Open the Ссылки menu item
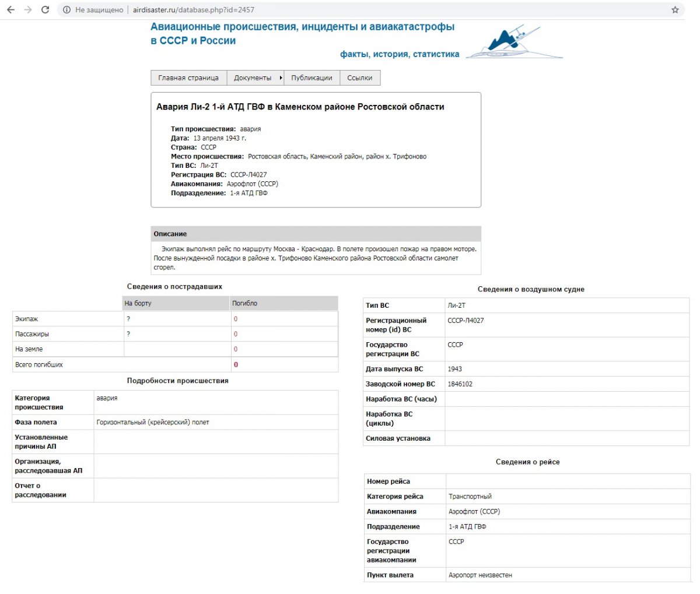Screen dimensions: 700x594 click(x=360, y=78)
